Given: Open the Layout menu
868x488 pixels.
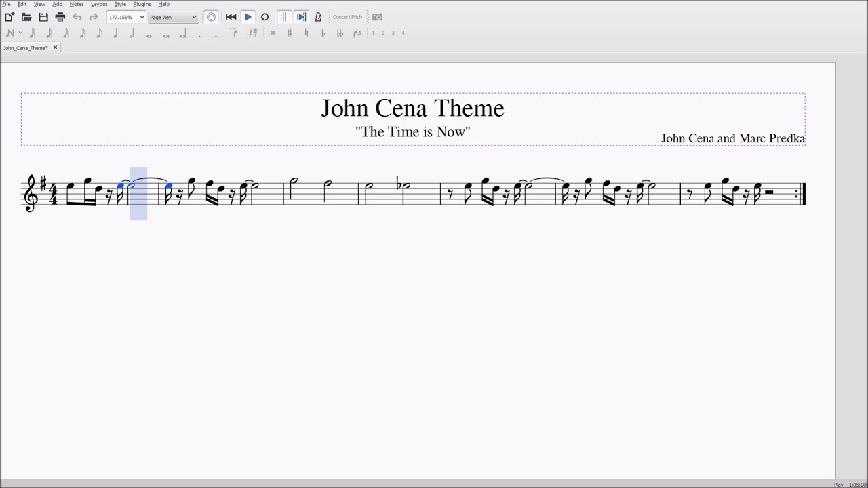Looking at the screenshot, I should 99,4.
